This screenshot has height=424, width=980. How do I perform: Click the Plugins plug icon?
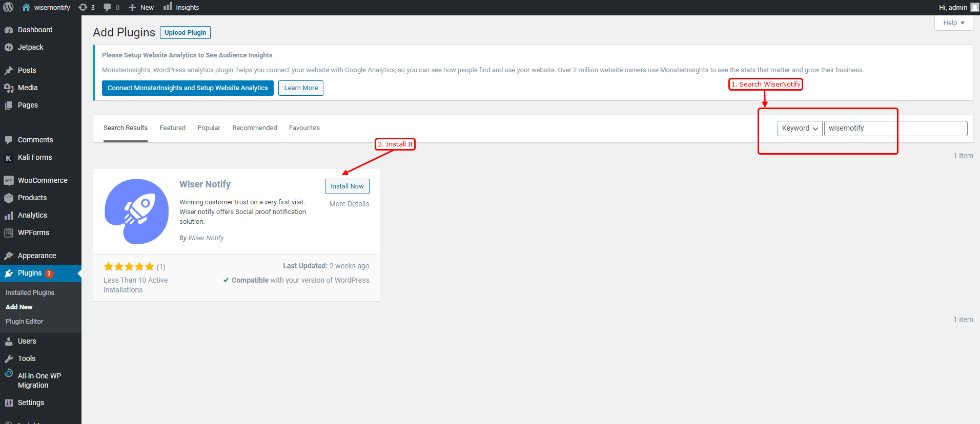click(x=9, y=273)
